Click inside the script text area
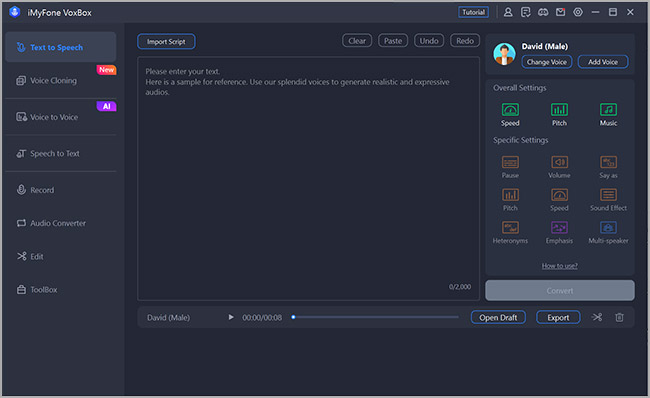The image size is (650, 398). [x=308, y=178]
